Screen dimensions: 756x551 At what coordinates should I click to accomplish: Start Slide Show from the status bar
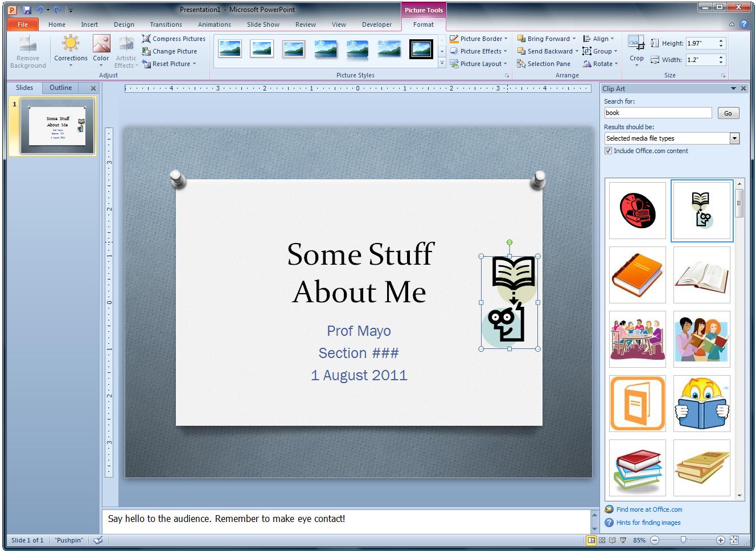[x=623, y=540]
